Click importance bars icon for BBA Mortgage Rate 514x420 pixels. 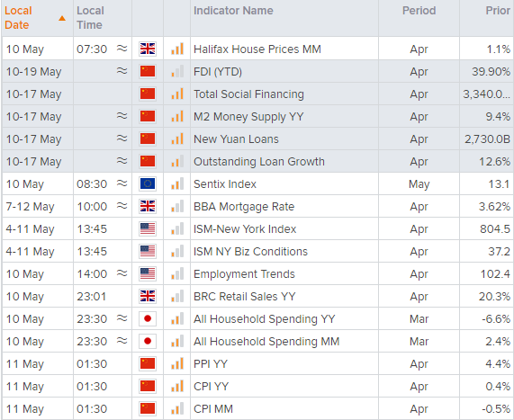(177, 206)
